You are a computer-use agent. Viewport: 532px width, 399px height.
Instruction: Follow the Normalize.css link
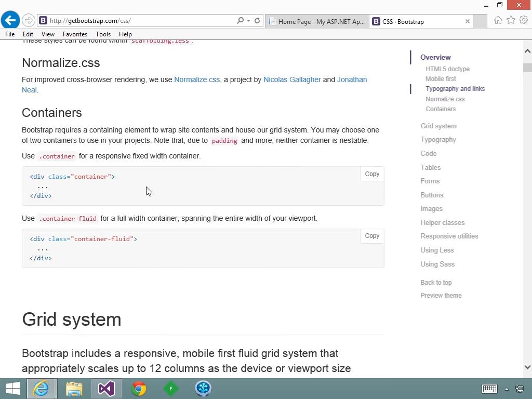(197, 79)
